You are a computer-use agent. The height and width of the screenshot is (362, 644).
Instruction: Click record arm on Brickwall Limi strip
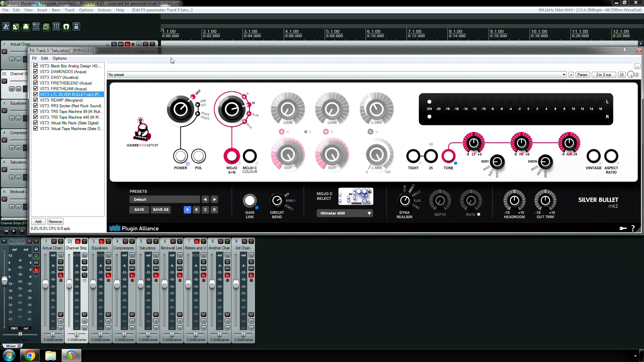[x=180, y=315]
